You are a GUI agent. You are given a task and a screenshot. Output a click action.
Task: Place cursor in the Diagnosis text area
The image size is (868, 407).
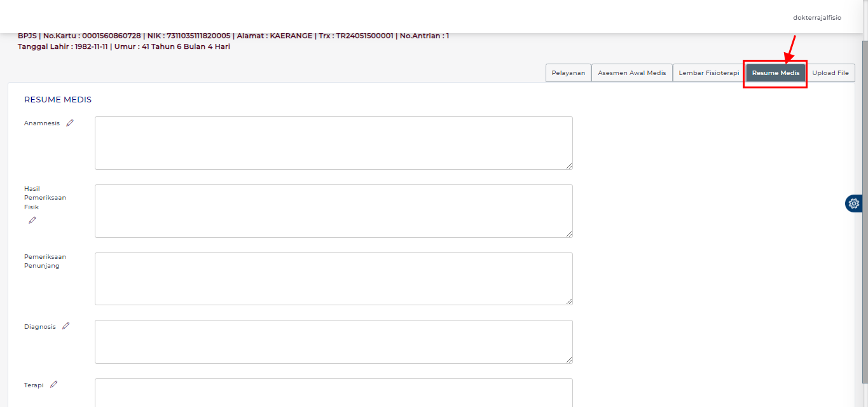click(333, 341)
